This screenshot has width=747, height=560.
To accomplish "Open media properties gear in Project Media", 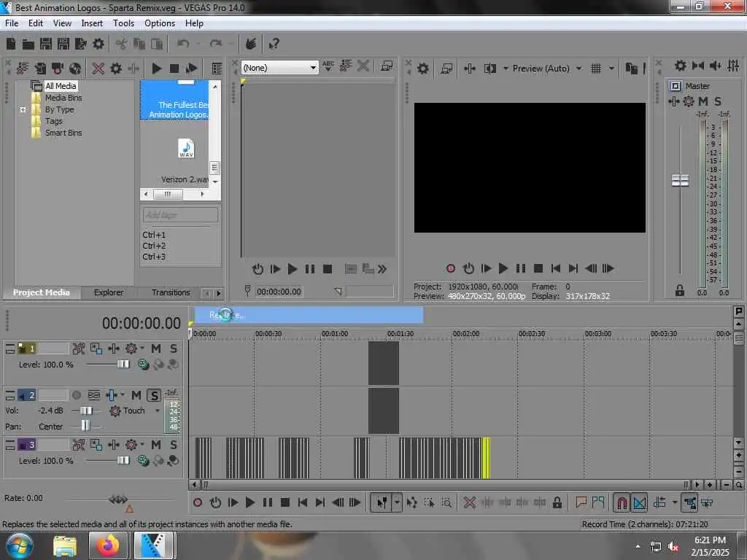I will pyautogui.click(x=116, y=69).
